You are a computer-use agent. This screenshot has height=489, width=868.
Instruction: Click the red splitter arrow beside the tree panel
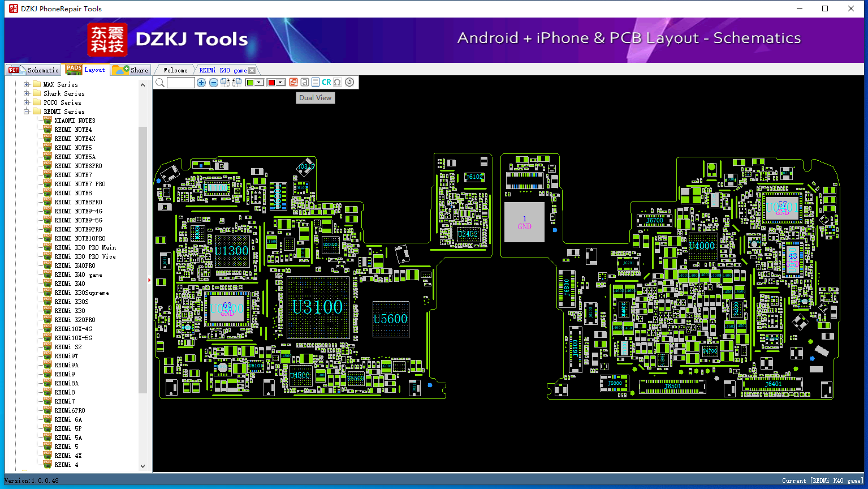click(149, 280)
